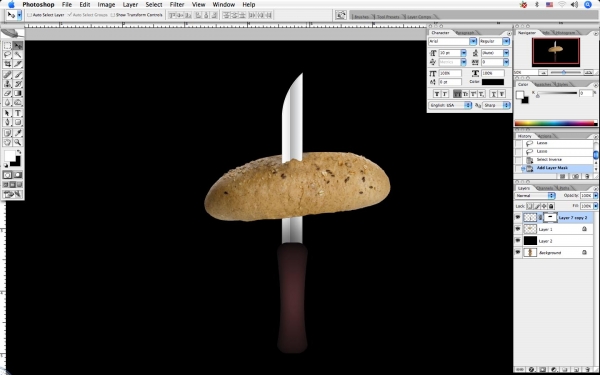Switch to the Channels tab
Image resolution: width=600 pixels, height=375 pixels.
[x=545, y=188]
